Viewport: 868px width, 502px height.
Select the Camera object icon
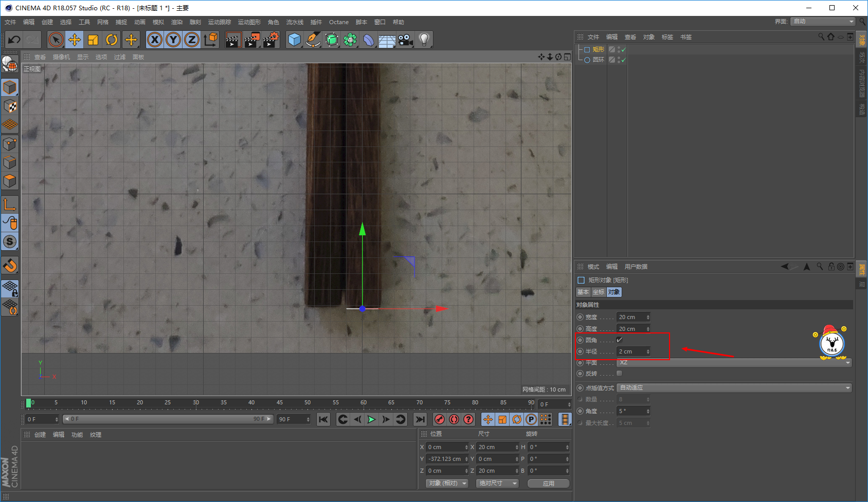(405, 40)
